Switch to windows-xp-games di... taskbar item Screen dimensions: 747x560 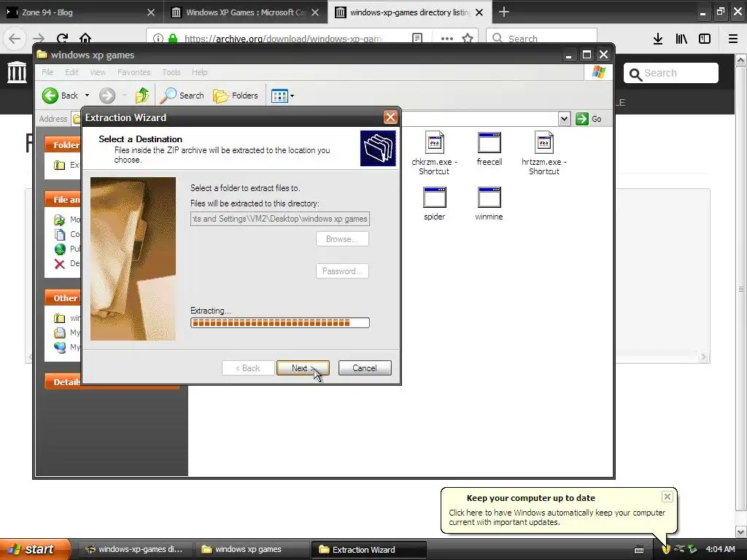click(134, 550)
